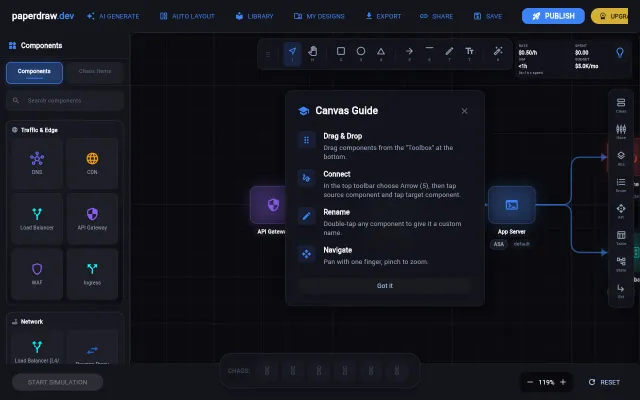Viewport: 640px width, 400px height.
Task: Click the toolbar drag handle grip
Action: [x=268, y=54]
